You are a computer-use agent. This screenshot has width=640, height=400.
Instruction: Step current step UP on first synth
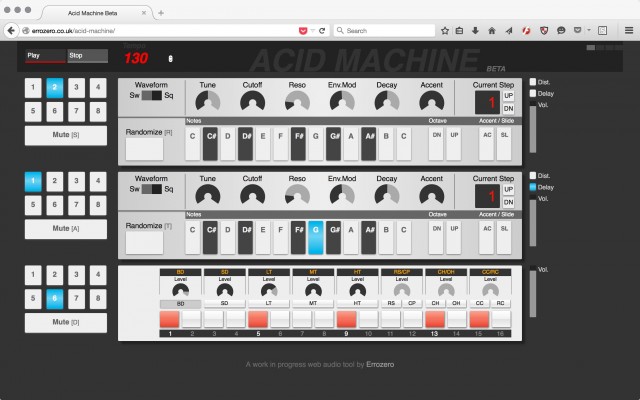coord(508,94)
